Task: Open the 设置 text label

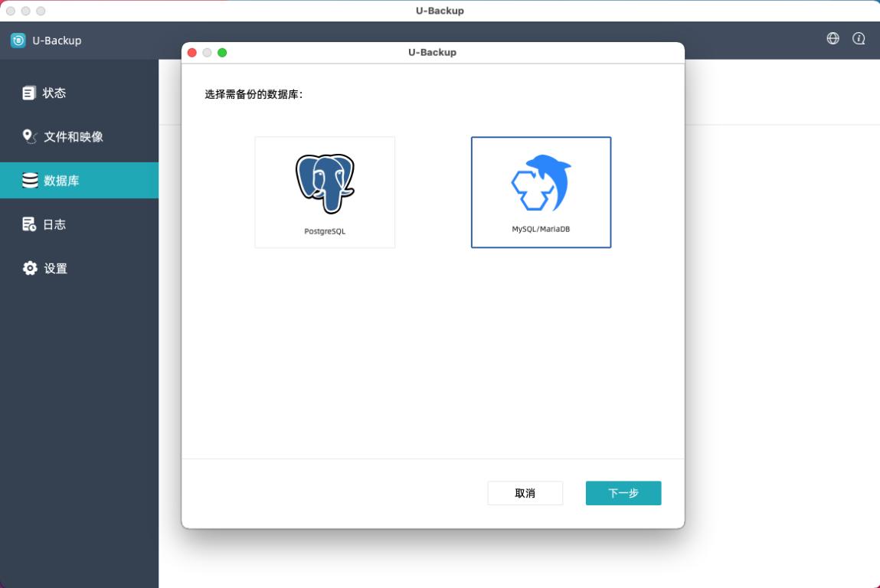Action: [56, 268]
